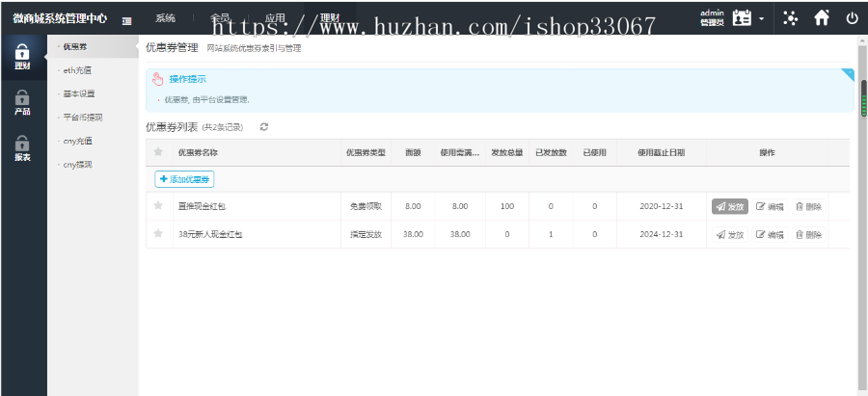Open the 理财 top menu
The image size is (868, 396).
[330, 18]
